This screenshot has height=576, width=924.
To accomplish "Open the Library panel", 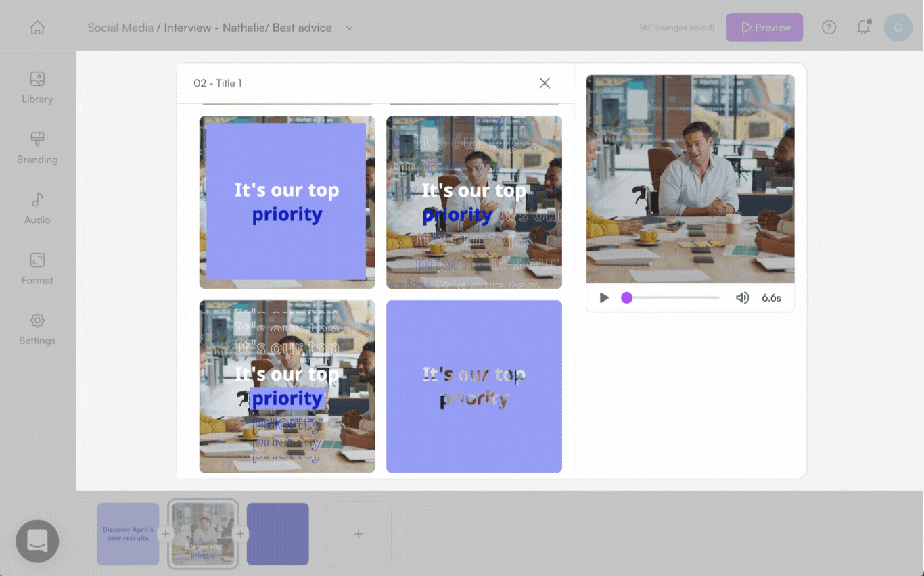I will [x=37, y=88].
